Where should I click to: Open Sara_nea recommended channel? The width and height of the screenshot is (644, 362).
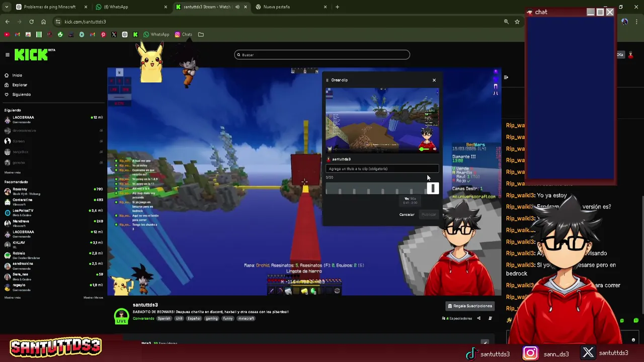[53, 276]
